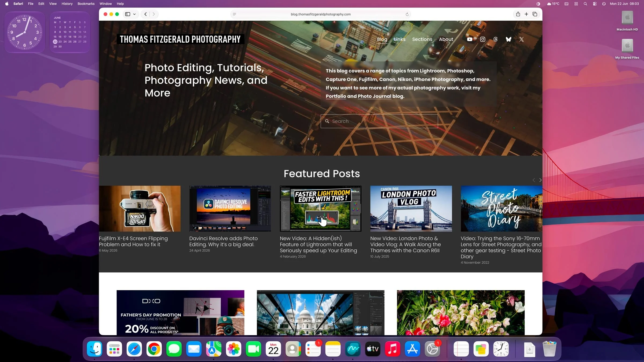Open the London Photo Vlog thumbnail
The height and width of the screenshot is (362, 644).
[411, 209]
